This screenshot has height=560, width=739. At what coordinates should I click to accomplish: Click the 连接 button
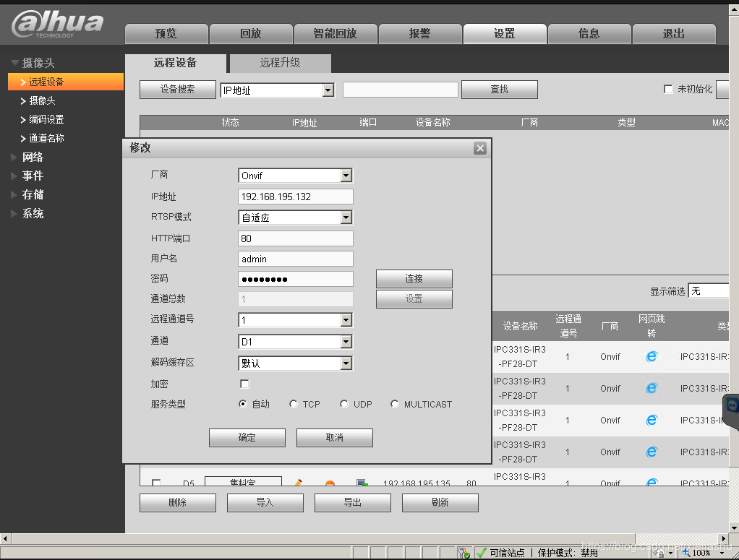[x=414, y=279]
